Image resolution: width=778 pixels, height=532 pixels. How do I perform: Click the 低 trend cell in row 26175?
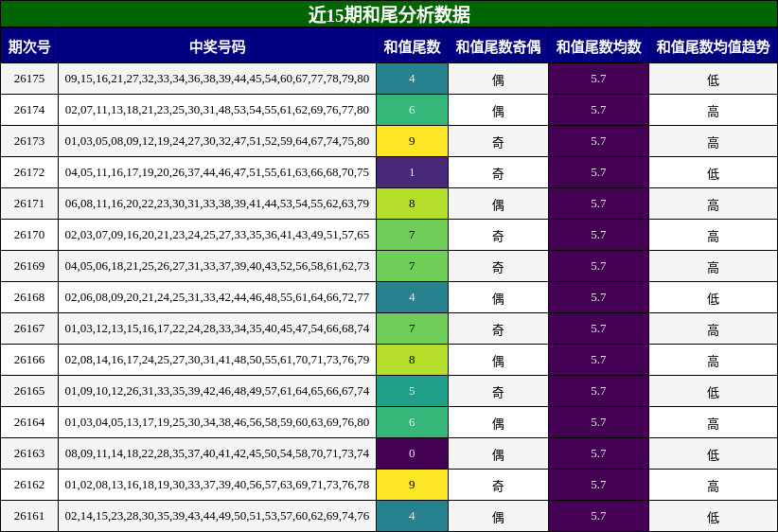click(713, 79)
